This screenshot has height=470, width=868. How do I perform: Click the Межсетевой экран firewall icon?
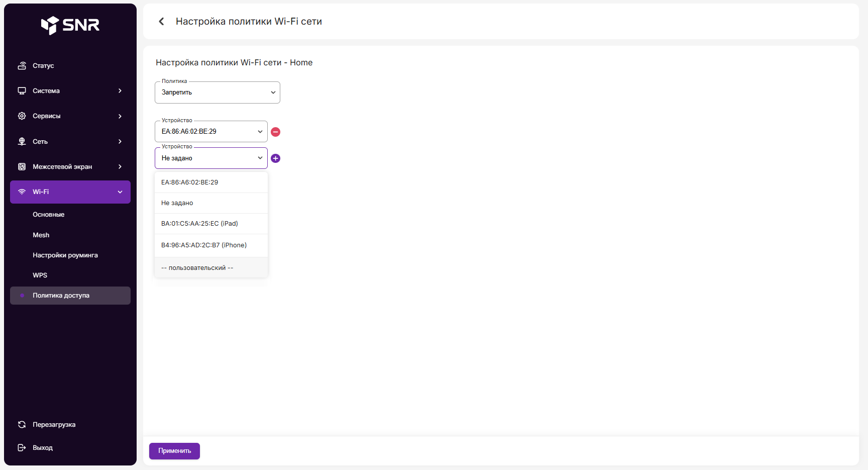click(x=22, y=167)
